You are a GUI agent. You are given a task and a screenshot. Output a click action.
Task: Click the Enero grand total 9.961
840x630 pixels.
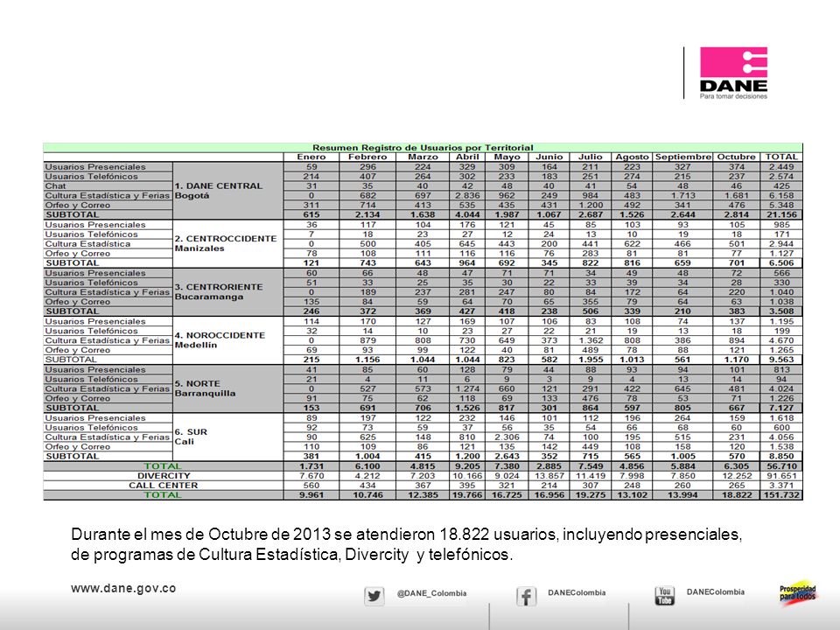(311, 495)
